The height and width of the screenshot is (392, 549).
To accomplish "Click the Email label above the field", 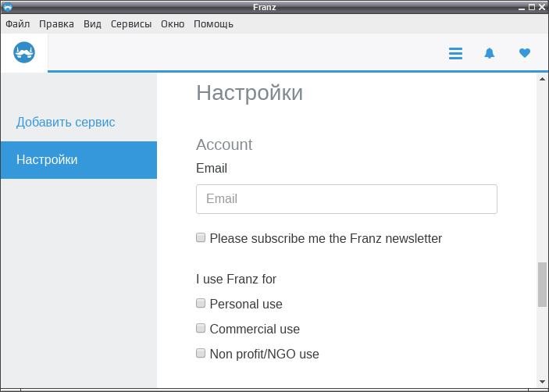I will 212,168.
